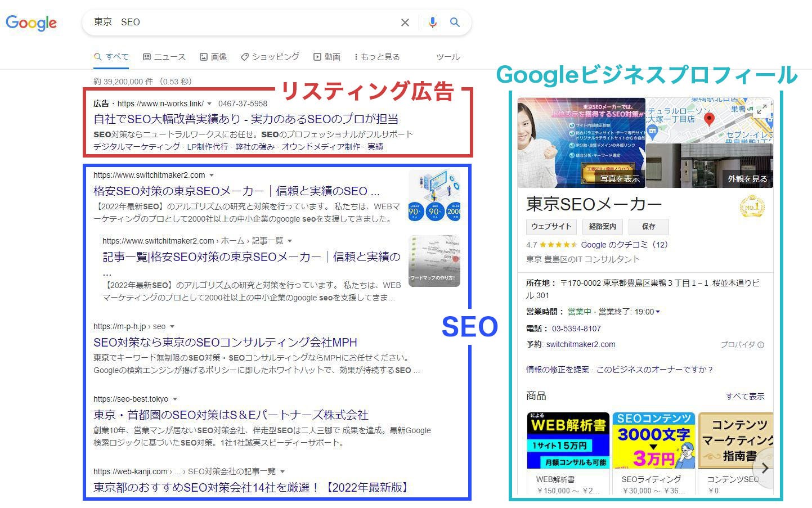812x508 pixels.
Task: Clear the search box with X icon
Action: tap(405, 23)
